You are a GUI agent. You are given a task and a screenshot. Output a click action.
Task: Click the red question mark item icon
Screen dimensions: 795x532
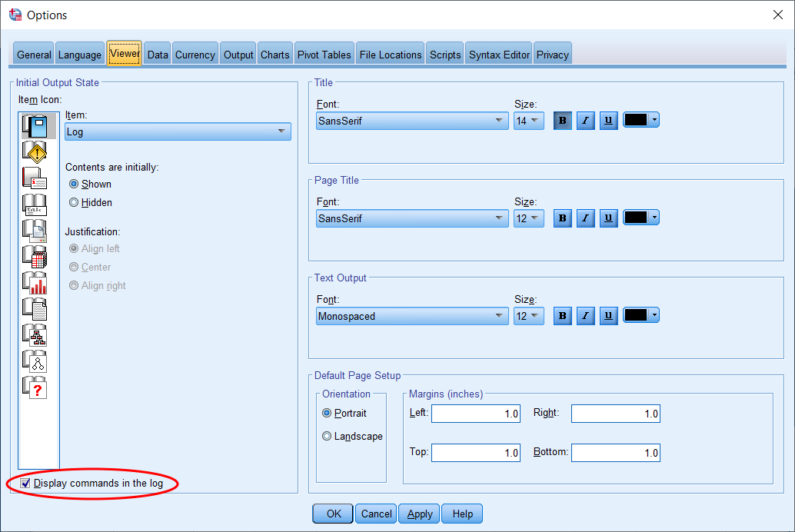[35, 387]
